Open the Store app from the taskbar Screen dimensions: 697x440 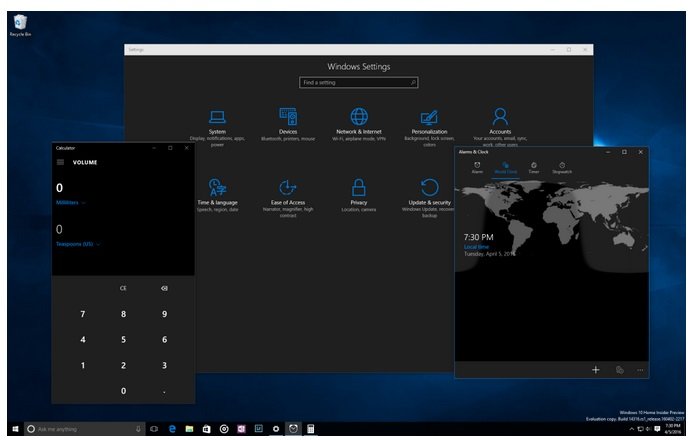click(207, 429)
